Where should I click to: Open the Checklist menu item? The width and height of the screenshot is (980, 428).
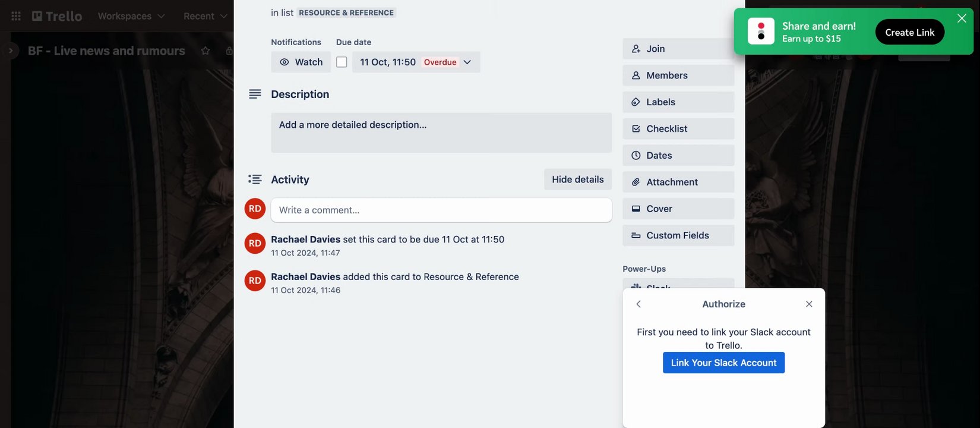[678, 129]
